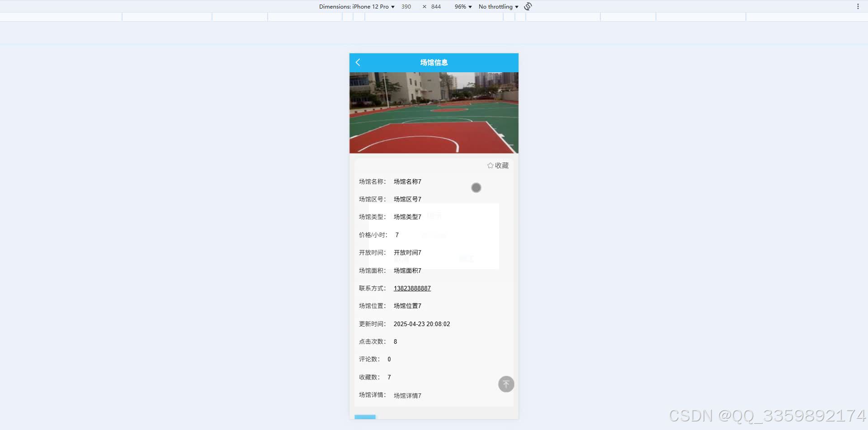The width and height of the screenshot is (868, 430).
Task: Go back using the header arrow
Action: point(358,62)
